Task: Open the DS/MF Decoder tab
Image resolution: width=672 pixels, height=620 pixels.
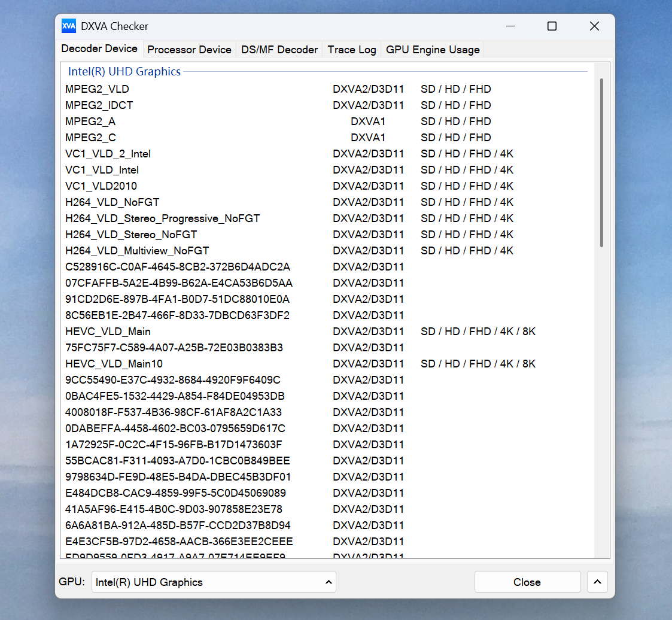Action: (x=279, y=50)
